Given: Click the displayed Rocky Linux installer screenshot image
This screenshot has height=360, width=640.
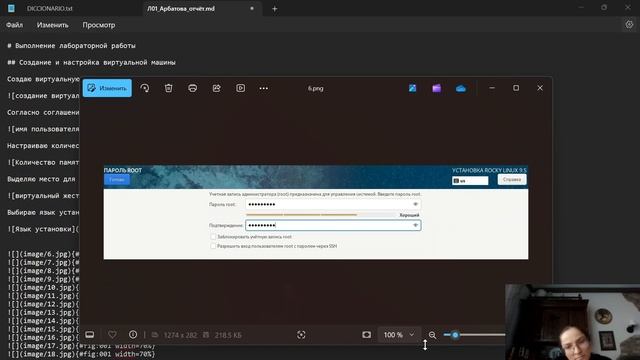Looking at the screenshot, I should (316, 212).
